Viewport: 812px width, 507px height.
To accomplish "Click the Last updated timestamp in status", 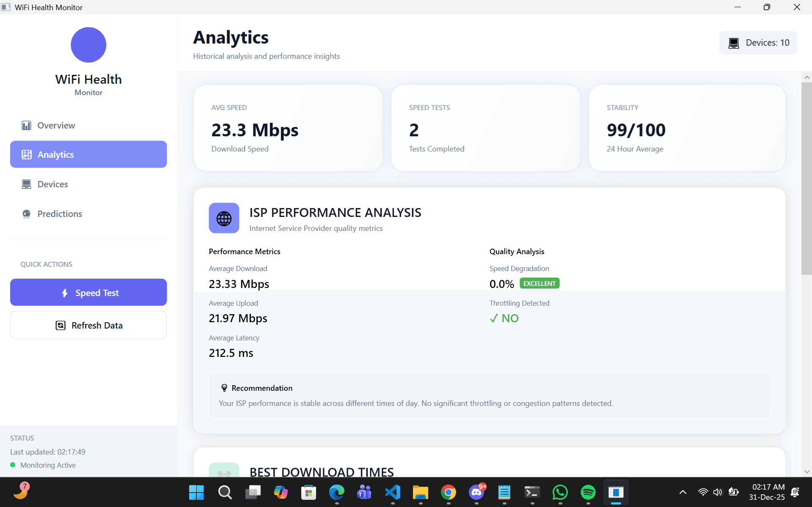I will (x=48, y=452).
